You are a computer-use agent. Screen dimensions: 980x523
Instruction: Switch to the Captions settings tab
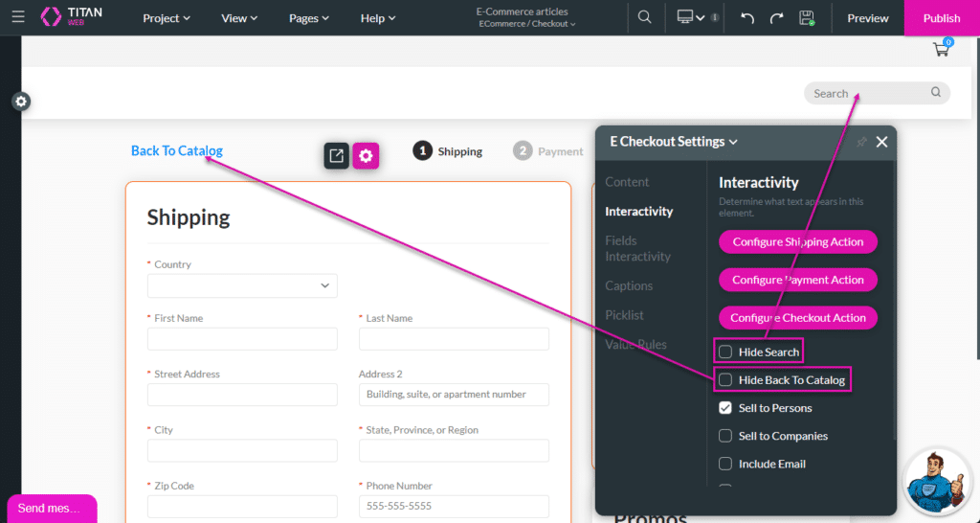(629, 285)
